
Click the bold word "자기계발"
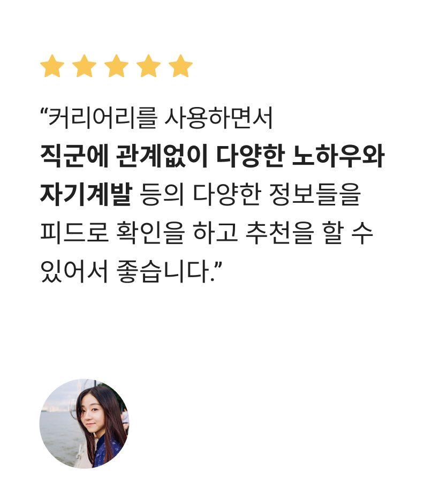tap(86, 194)
